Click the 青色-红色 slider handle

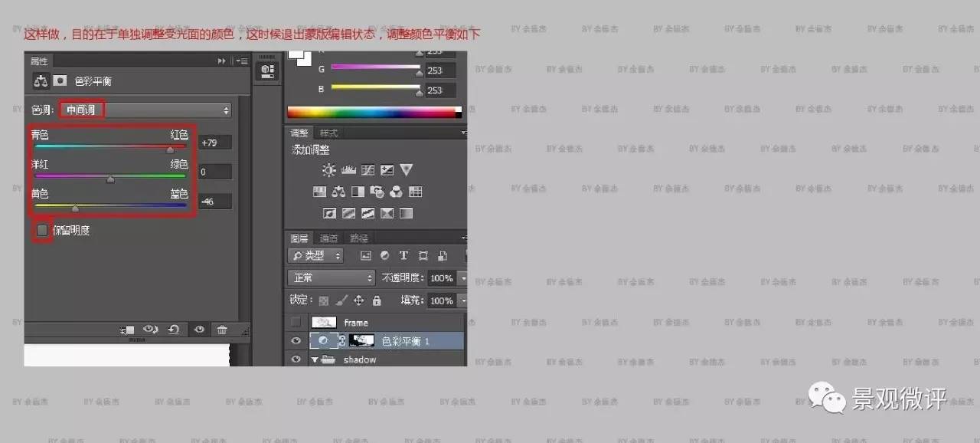pyautogui.click(x=170, y=149)
